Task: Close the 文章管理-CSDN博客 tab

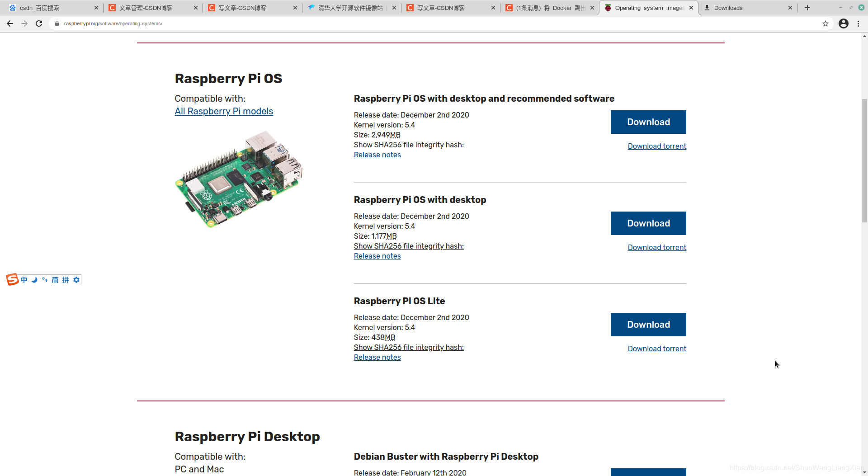Action: [195, 8]
